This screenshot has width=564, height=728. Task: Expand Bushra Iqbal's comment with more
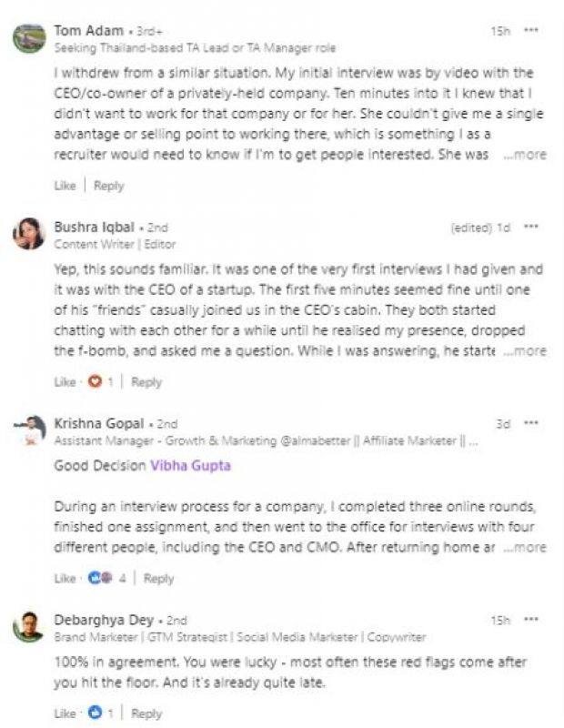pos(525,350)
